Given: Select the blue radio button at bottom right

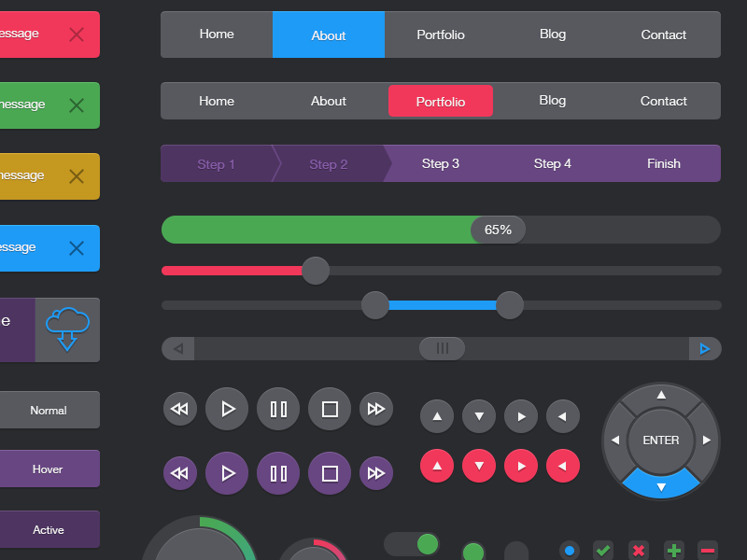Looking at the screenshot, I should coord(569,550).
